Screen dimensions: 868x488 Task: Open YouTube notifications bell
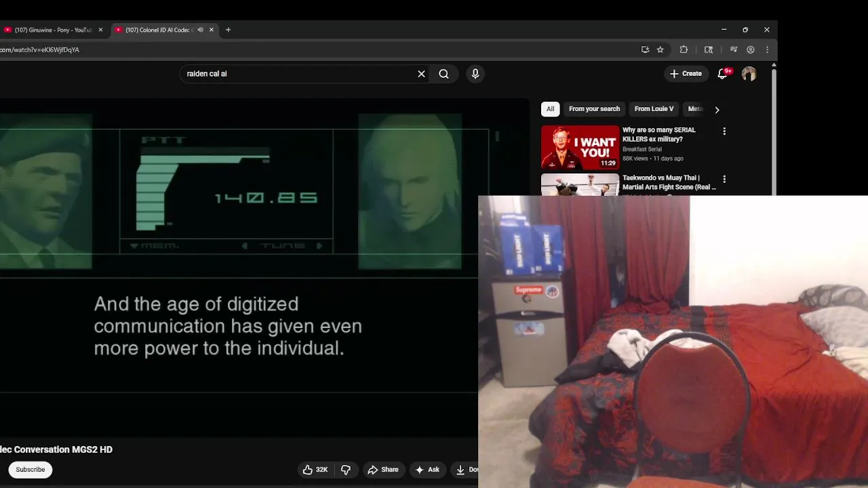point(723,74)
